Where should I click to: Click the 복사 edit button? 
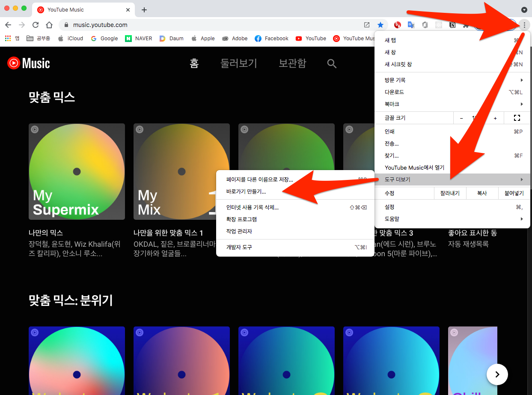pyautogui.click(x=482, y=193)
